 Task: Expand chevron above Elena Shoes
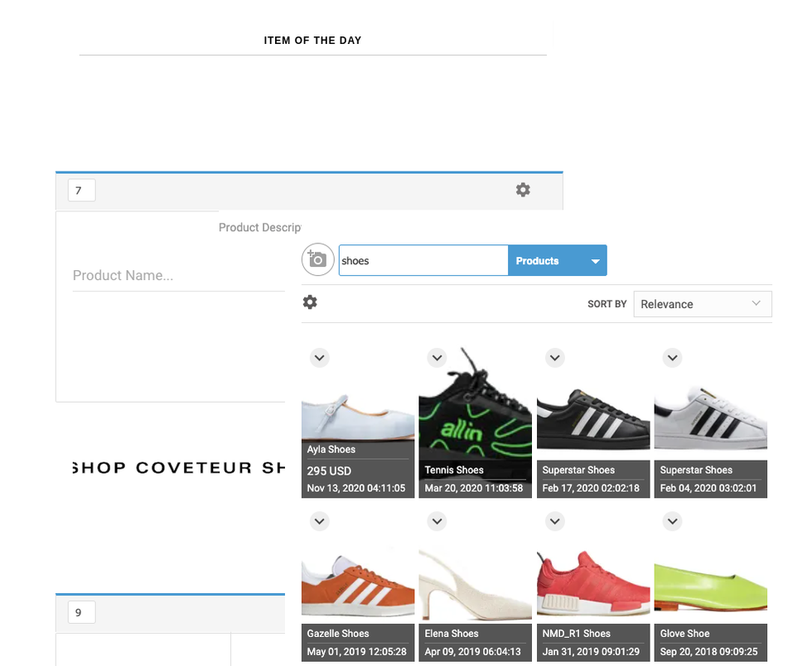coord(437,522)
